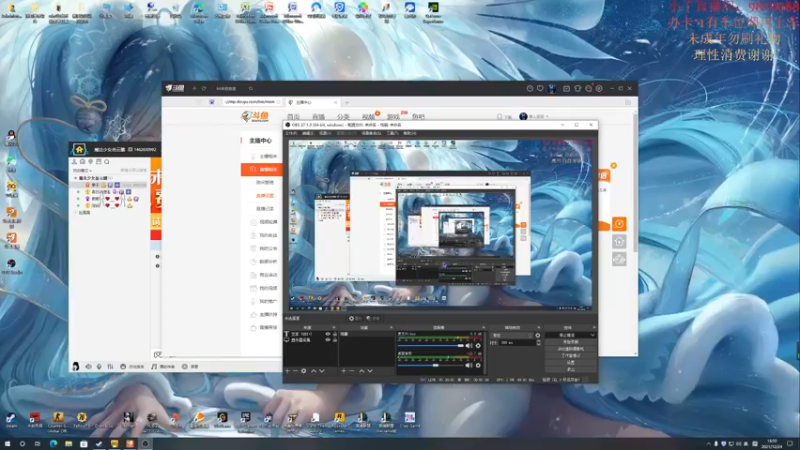Screen dimensions: 800x450
Task: Click the music note icon in YY bottom bar
Action: 154,366
